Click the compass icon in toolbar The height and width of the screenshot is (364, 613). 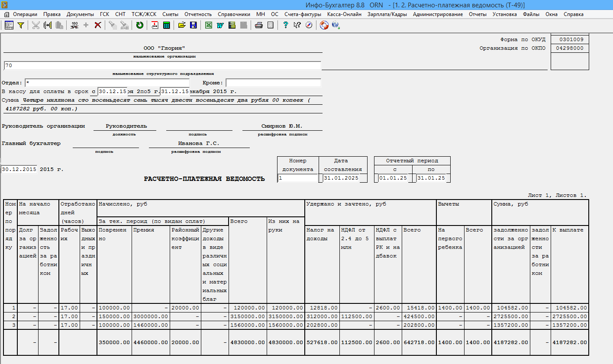(309, 25)
